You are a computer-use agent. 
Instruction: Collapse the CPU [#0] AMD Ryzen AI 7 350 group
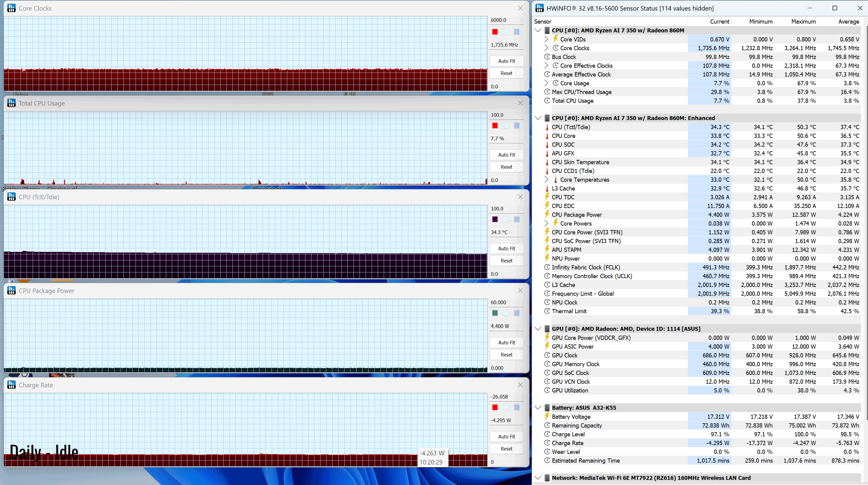538,30
